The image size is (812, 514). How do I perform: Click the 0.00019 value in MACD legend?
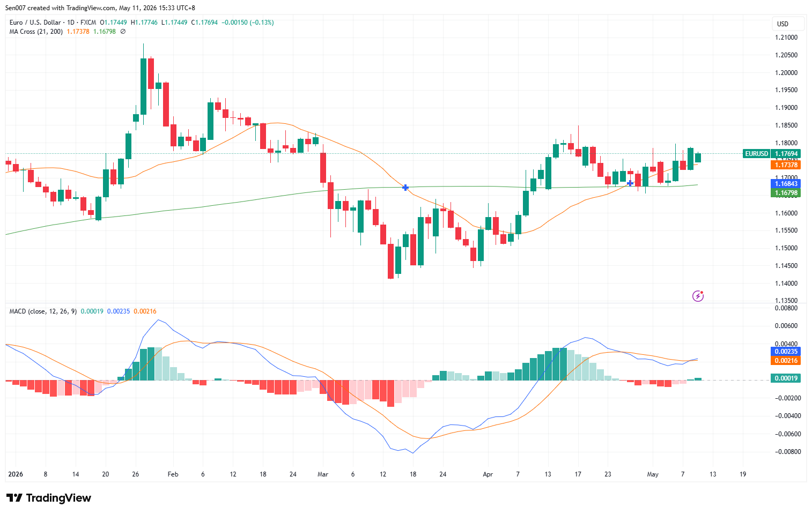coord(92,311)
